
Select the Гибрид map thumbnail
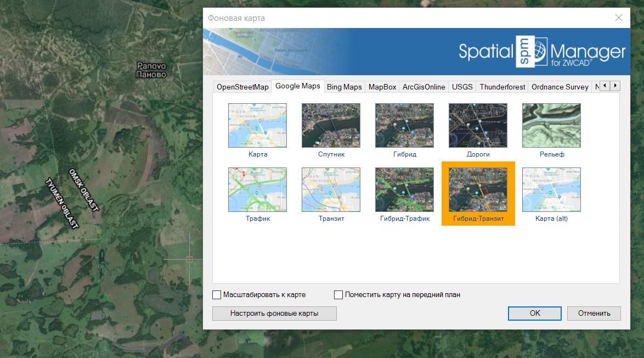(404, 125)
